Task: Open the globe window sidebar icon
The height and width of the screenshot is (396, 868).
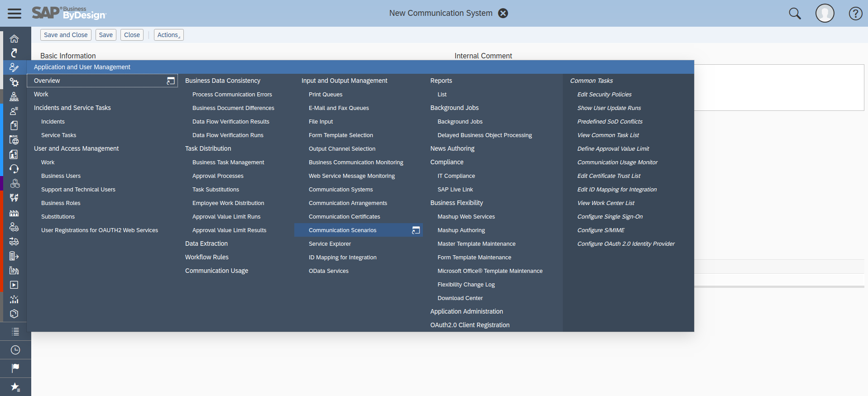Action: pos(14,140)
